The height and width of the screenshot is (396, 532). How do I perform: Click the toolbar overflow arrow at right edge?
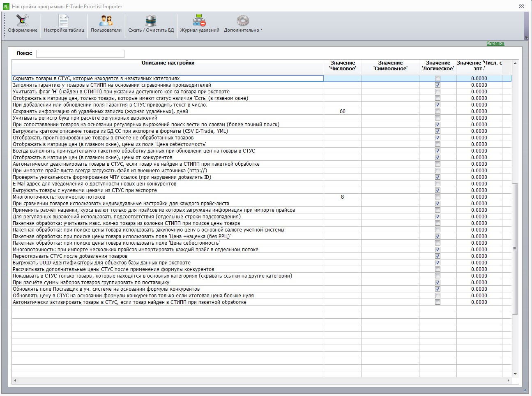click(x=527, y=38)
